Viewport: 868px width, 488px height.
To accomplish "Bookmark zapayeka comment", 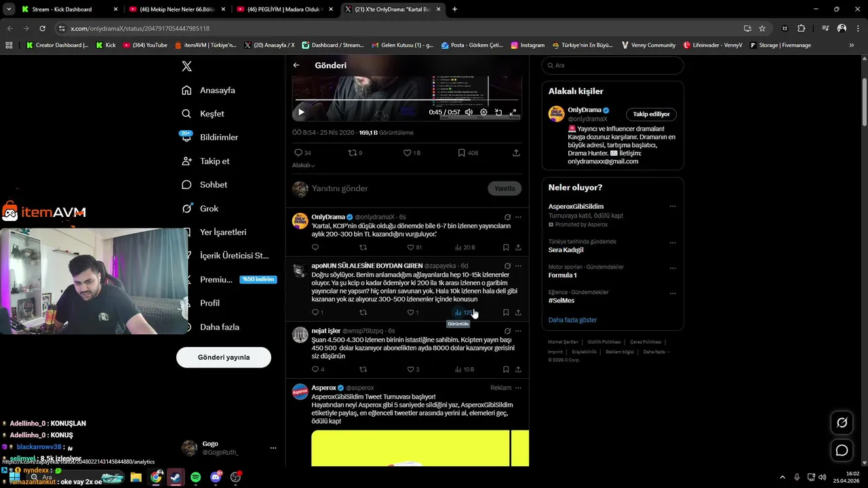I will pyautogui.click(x=506, y=312).
